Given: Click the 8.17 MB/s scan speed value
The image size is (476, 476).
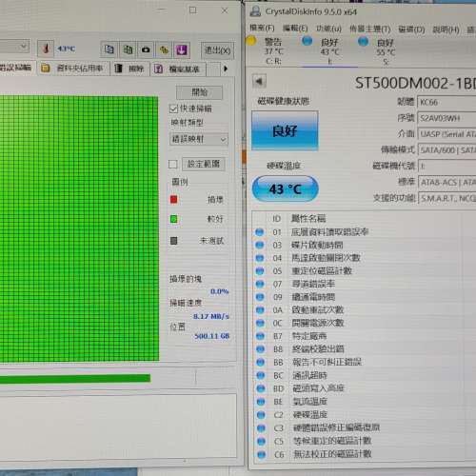Looking at the screenshot, I should click(x=211, y=316).
